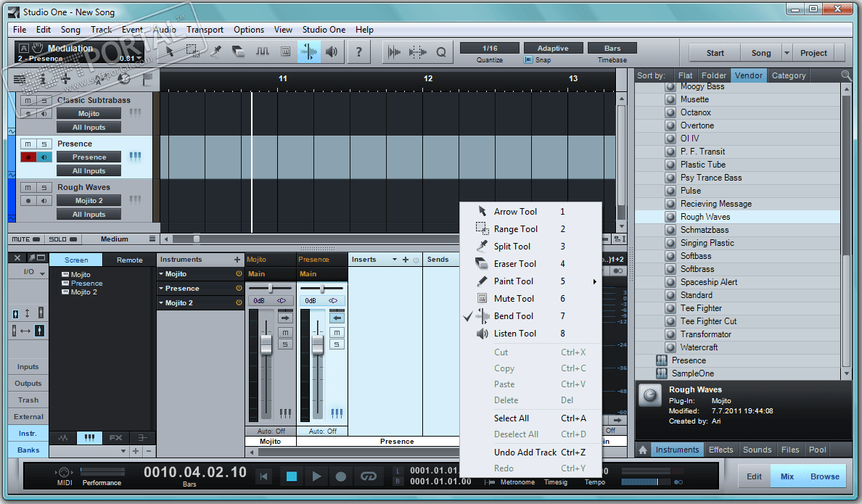Viewport: 862px width, 504px height.
Task: Show the instrument keyboard icon tab in console
Action: tap(89, 437)
